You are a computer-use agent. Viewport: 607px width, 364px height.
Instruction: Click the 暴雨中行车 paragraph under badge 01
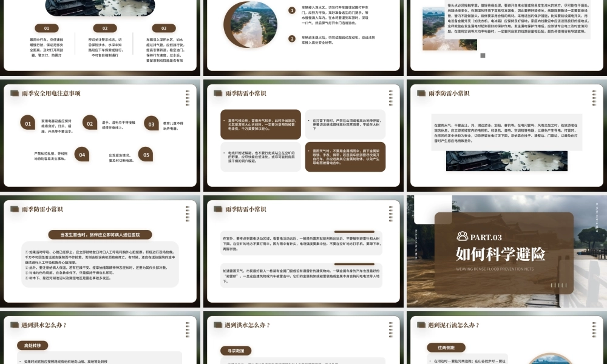(x=47, y=47)
